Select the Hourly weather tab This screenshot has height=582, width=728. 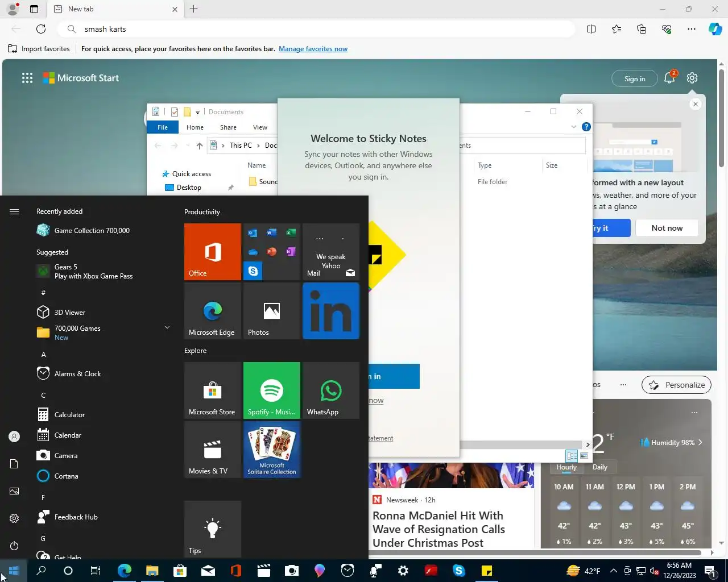[566, 467]
